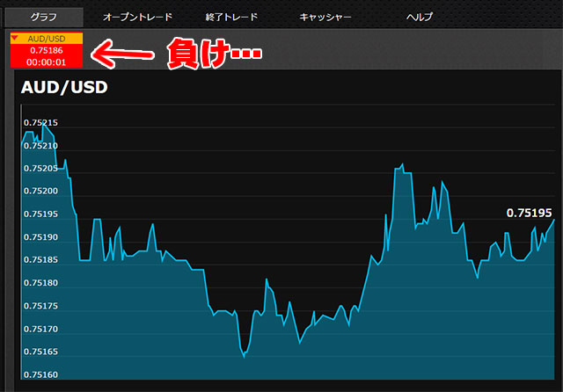563x392 pixels.
Task: Click the 0.75190 axis label
Action: (40, 237)
